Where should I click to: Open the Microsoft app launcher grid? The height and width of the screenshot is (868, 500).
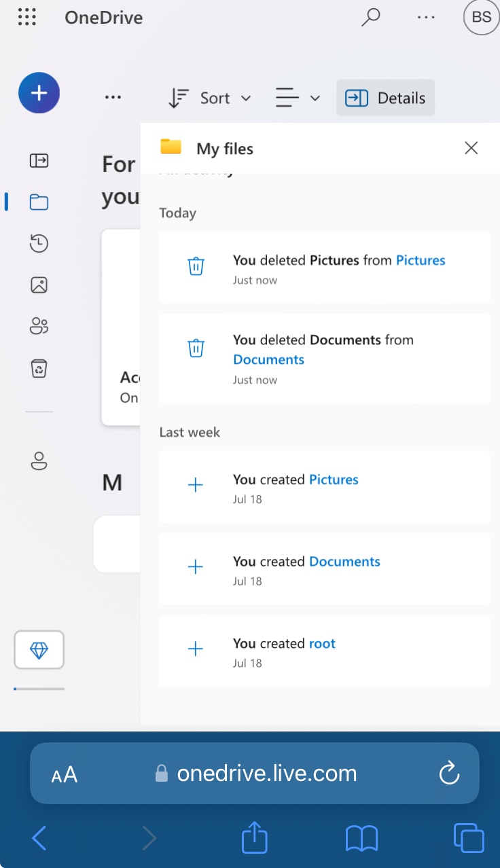26,17
